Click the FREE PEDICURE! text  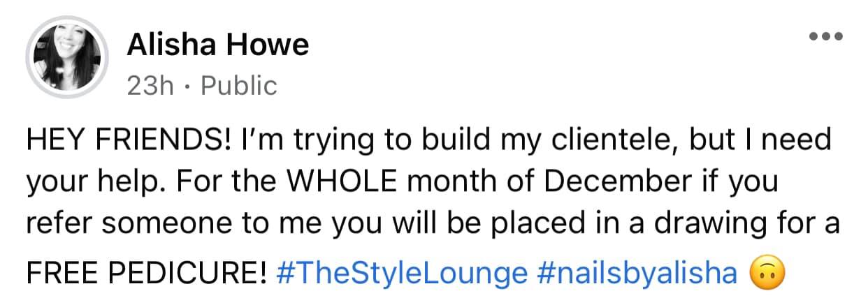(147, 273)
